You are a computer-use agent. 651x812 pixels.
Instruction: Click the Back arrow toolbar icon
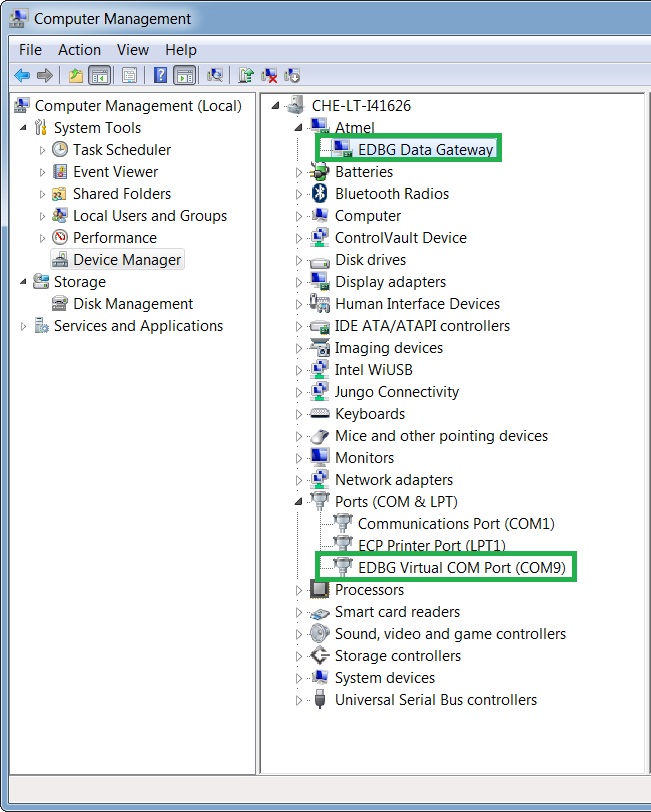pos(22,76)
